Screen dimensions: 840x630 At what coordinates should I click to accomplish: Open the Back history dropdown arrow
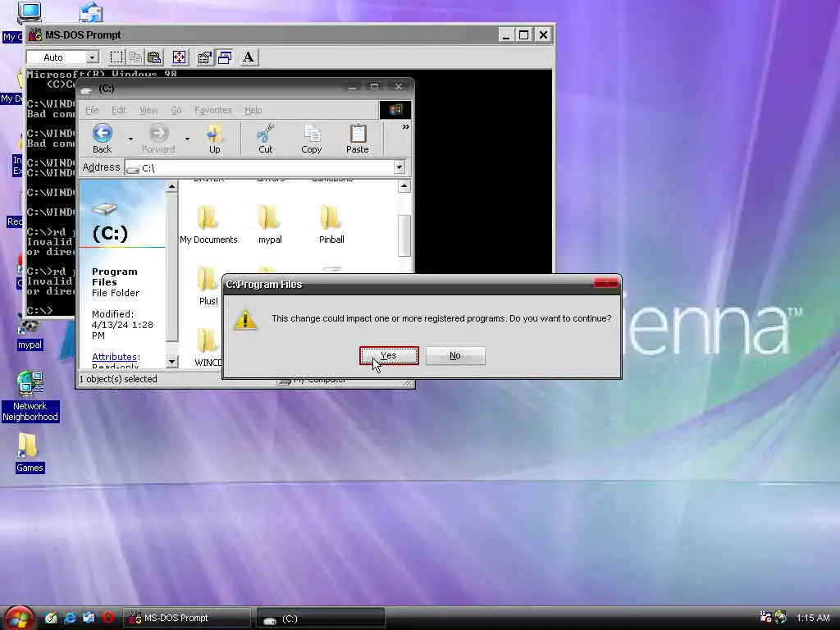pos(130,139)
